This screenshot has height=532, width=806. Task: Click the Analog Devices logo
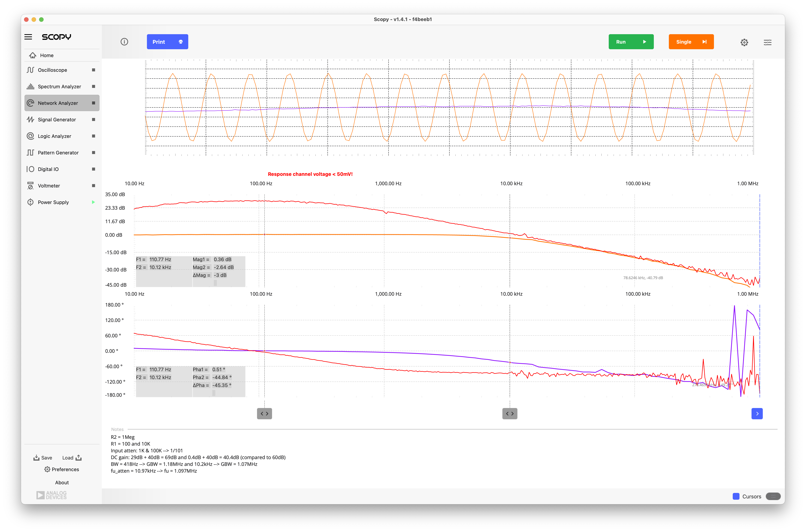coord(51,495)
